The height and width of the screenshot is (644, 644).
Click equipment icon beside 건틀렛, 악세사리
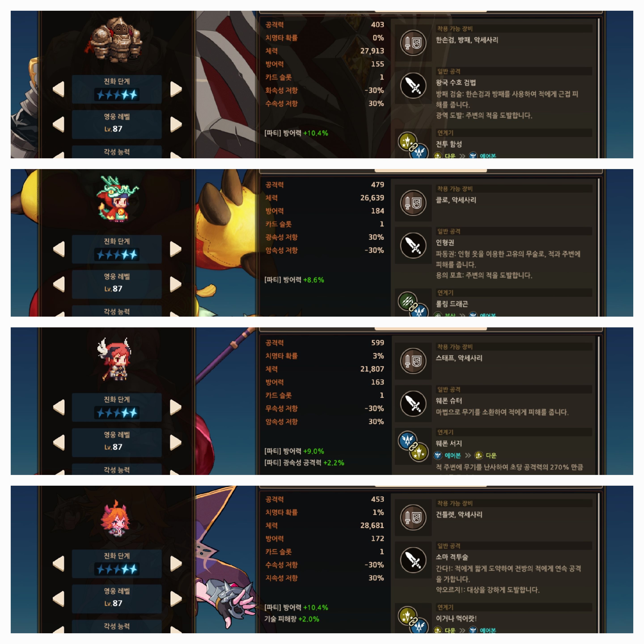coord(413,517)
